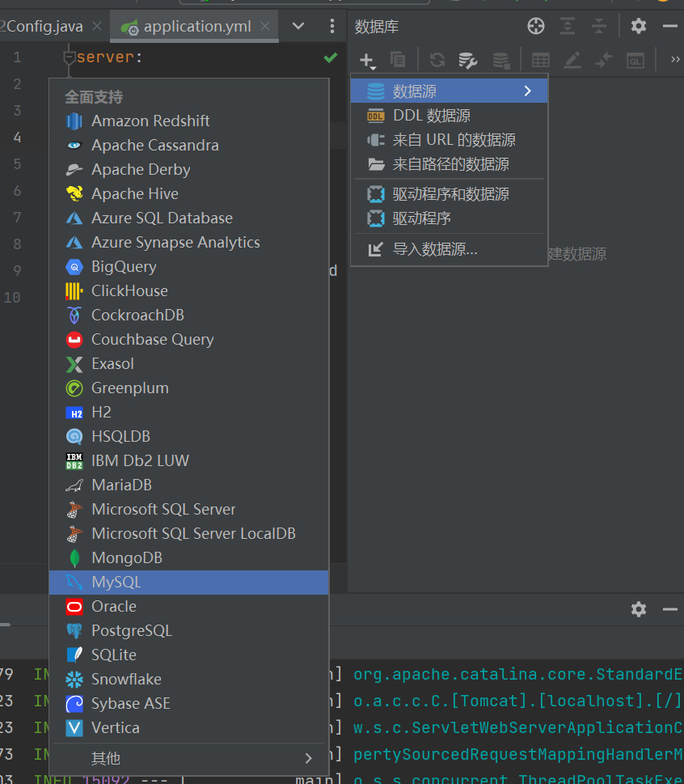Select Apache Derby data source
The width and height of the screenshot is (684, 784).
189,169
